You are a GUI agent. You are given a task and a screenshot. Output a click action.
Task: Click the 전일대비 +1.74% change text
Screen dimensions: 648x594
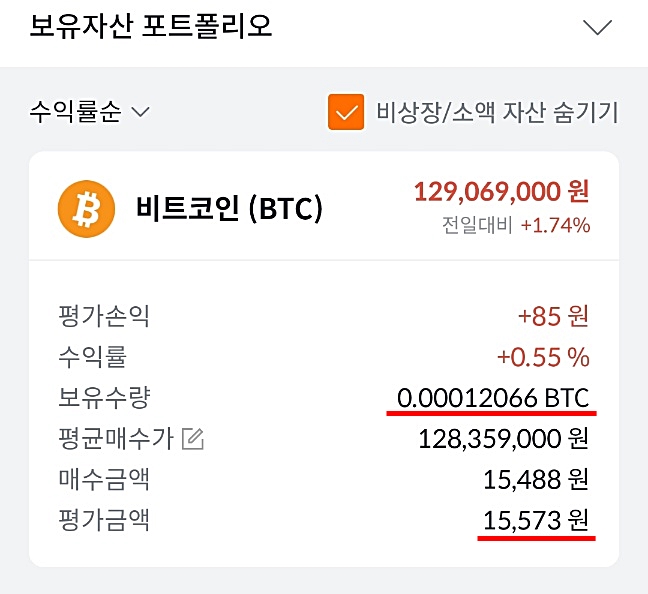click(x=516, y=225)
